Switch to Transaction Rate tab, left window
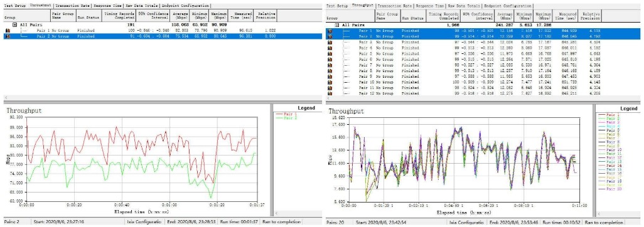Image resolution: width=644 pixels, height=227 pixels. [x=73, y=6]
